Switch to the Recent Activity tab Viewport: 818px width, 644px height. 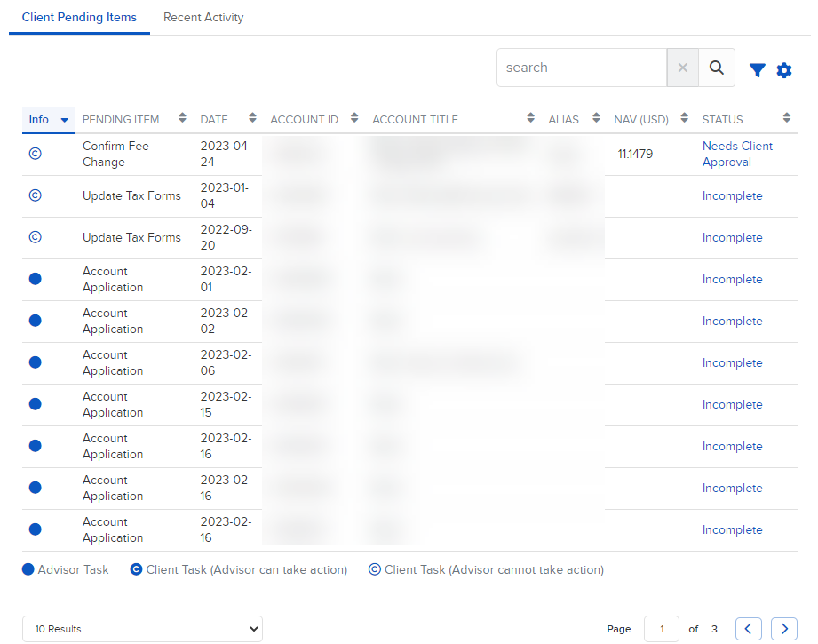point(203,18)
